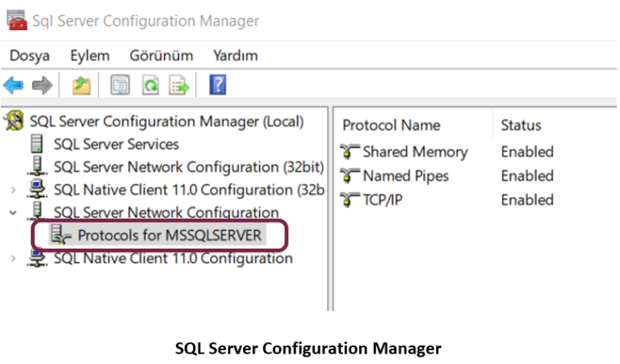Click the Properties toolbar icon

pos(120,86)
